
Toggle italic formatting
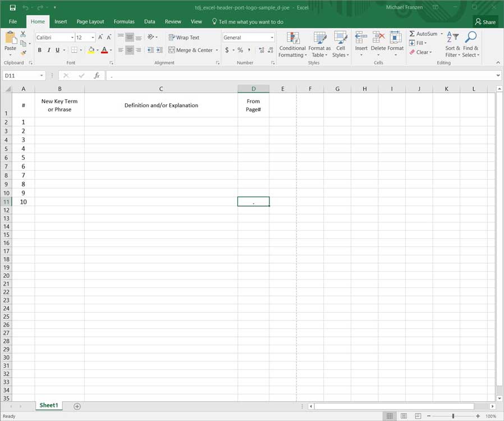pos(49,50)
